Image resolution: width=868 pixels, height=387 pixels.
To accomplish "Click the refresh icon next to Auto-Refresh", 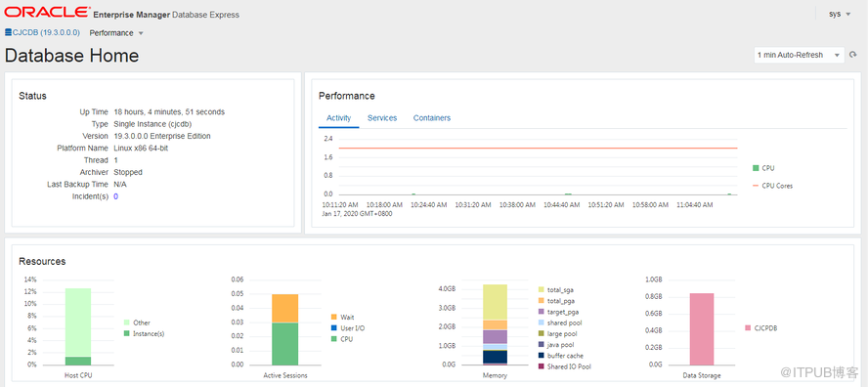I will point(853,55).
